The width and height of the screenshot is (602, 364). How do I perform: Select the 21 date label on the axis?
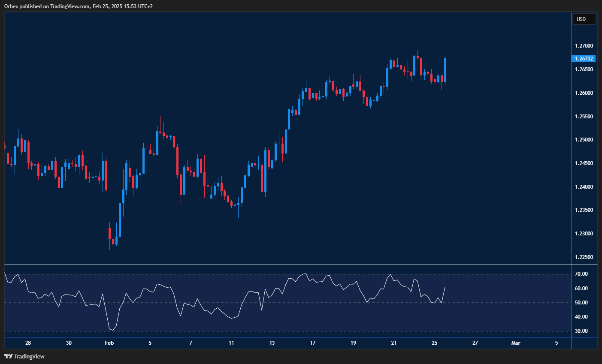(393, 343)
